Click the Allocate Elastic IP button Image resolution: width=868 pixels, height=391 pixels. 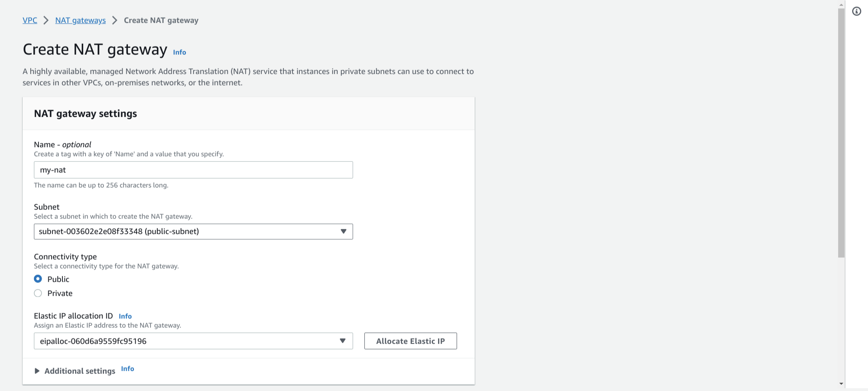[x=410, y=341]
